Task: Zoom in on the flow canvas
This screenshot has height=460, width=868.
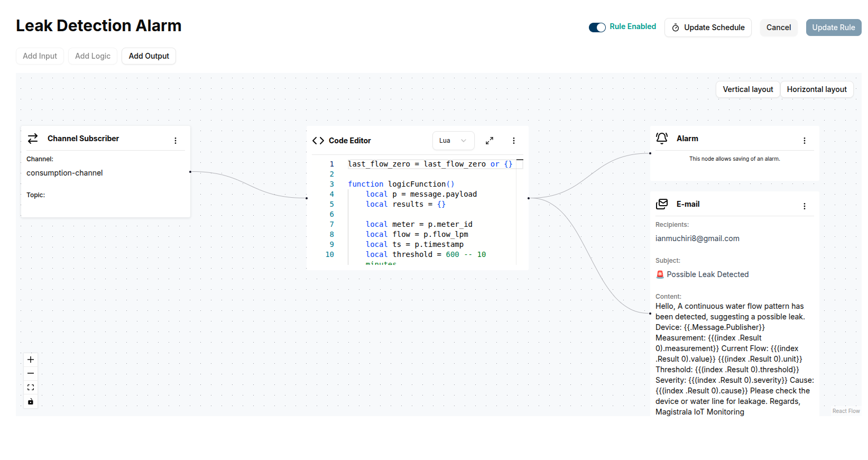Action: 31,360
